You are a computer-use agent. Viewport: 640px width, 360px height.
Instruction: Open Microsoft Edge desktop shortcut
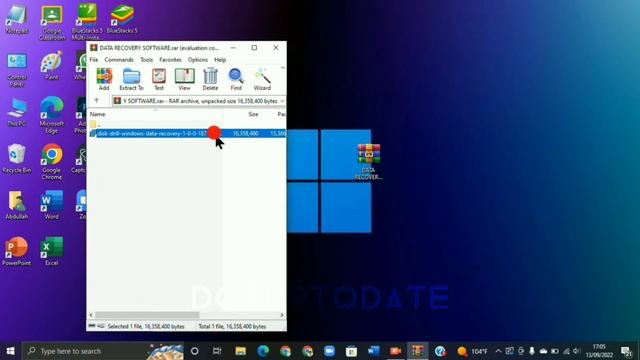pos(52,116)
